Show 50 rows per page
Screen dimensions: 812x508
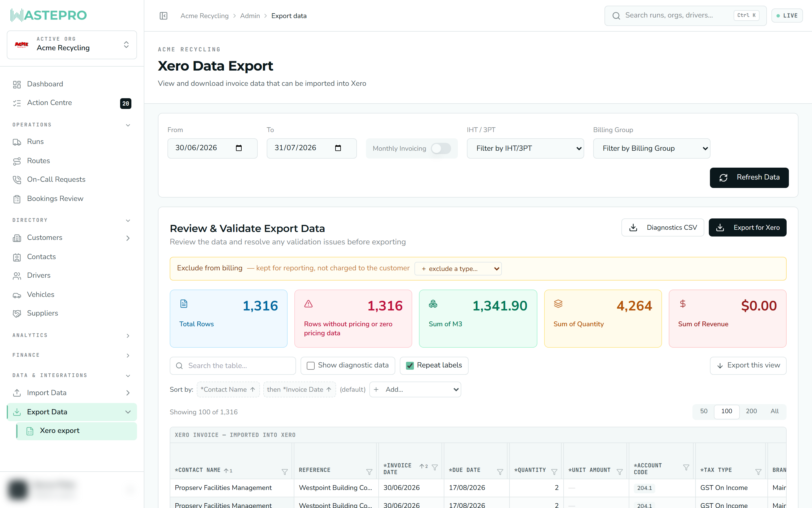coord(704,411)
